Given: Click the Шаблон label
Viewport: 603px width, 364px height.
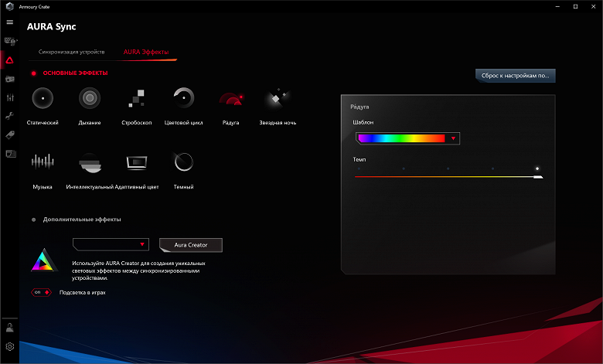Looking at the screenshot, I should (363, 122).
